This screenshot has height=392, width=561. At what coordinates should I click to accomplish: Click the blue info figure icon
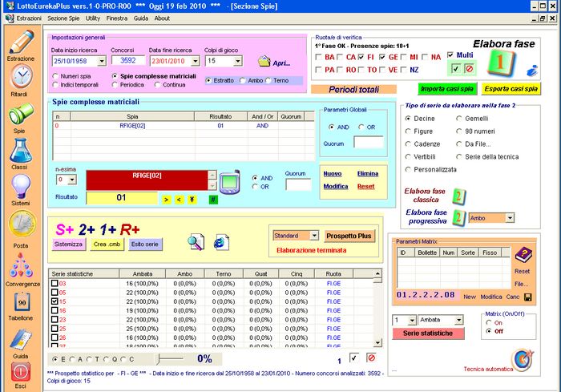(532, 71)
